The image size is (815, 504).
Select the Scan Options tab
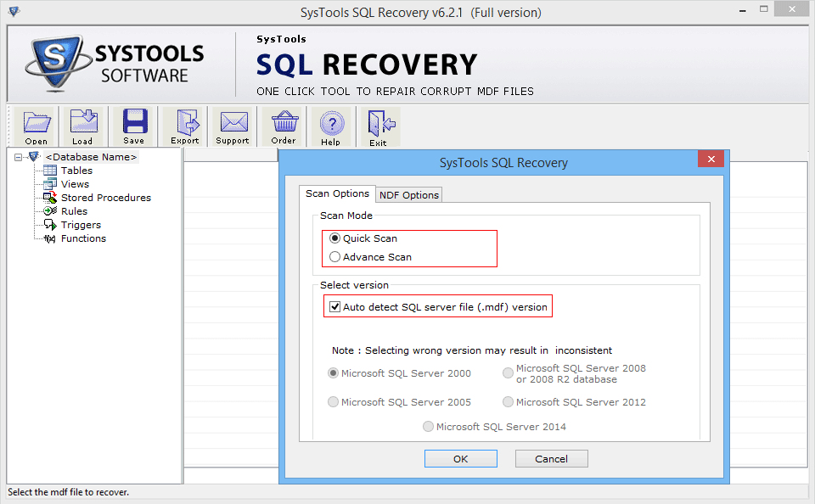coord(337,193)
